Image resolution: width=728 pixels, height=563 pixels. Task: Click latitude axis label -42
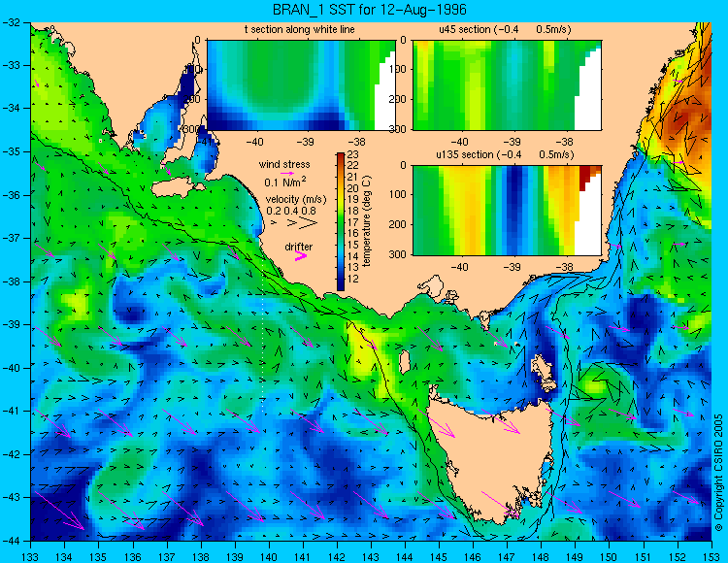(x=11, y=454)
